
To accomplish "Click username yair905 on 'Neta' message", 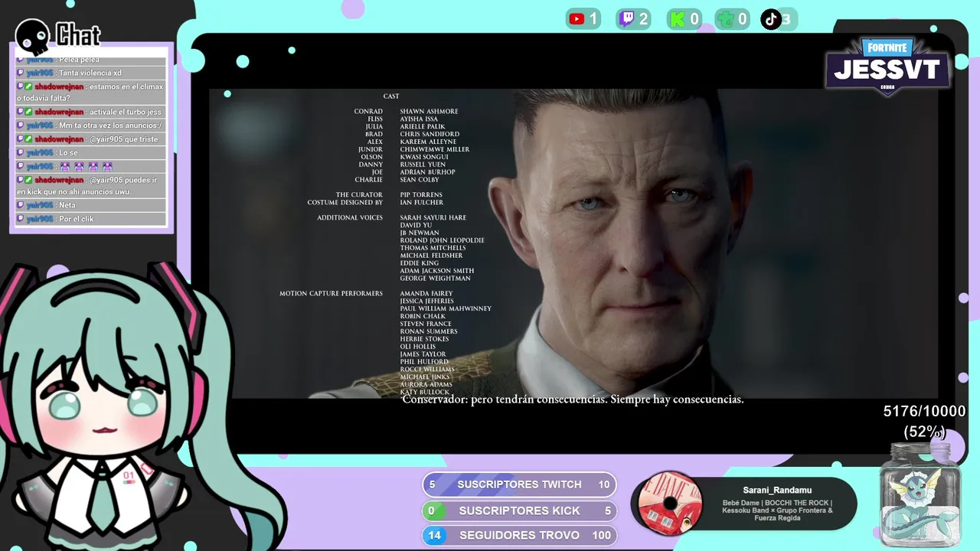I will pos(40,205).
